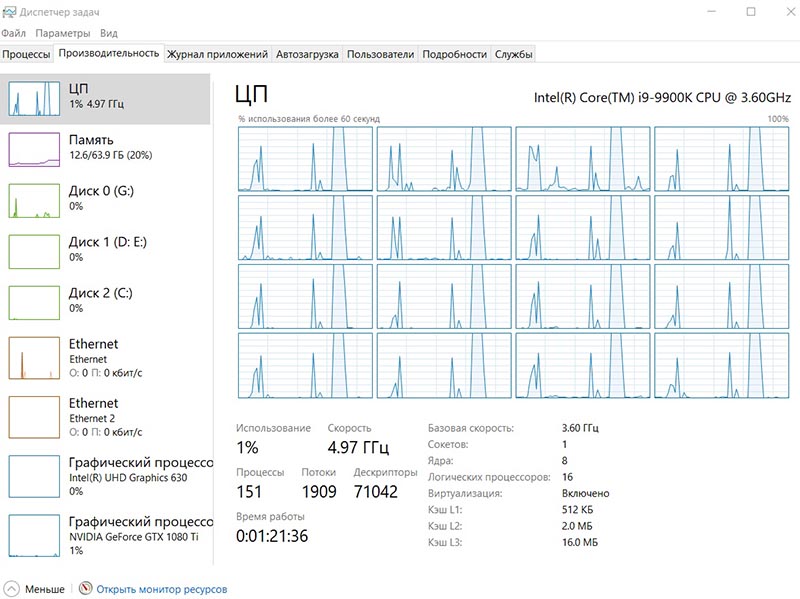The image size is (800, 599).
Task: Click the Базовая скорость value 3.60 ГГц
Action: coord(580,428)
